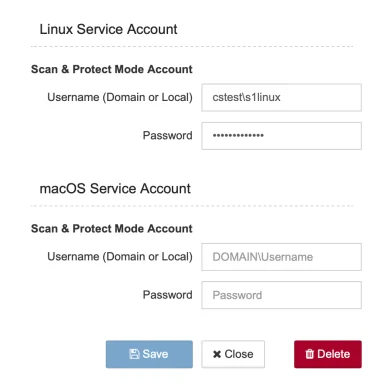
Task: Select the Linux masked password field
Action: [x=281, y=136]
